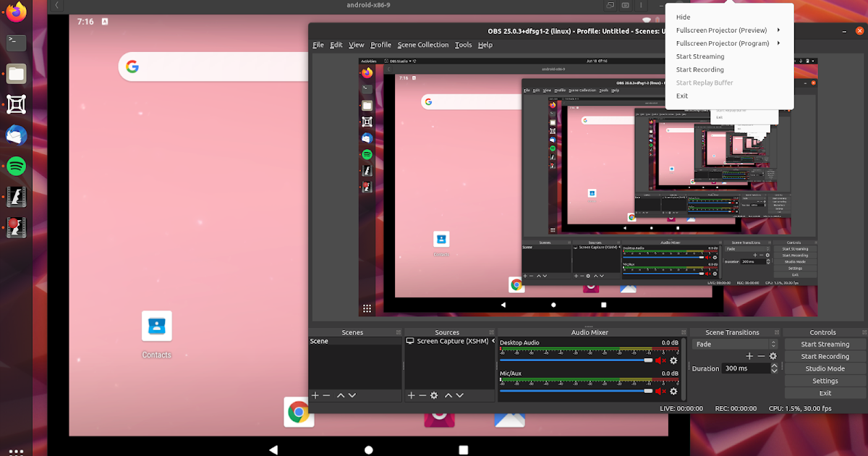
Task: Open Chrome on the Android home screen
Action: tap(299, 413)
